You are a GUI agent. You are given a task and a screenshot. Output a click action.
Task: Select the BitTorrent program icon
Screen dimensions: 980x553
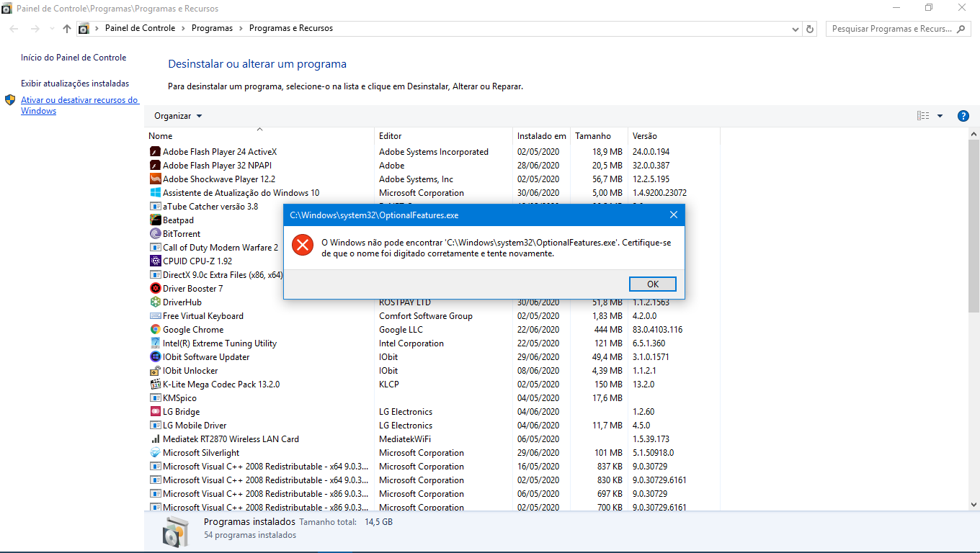[155, 234]
